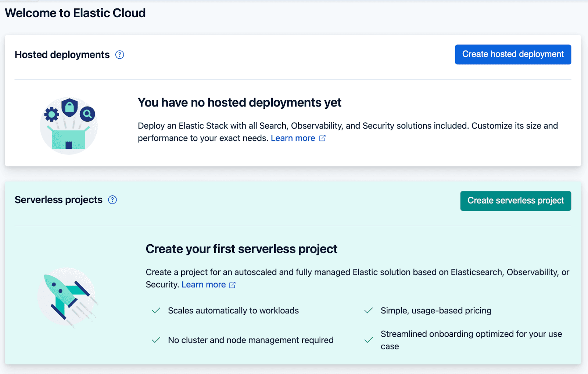
Task: Open help for Hosted deployments
Action: [x=119, y=54]
